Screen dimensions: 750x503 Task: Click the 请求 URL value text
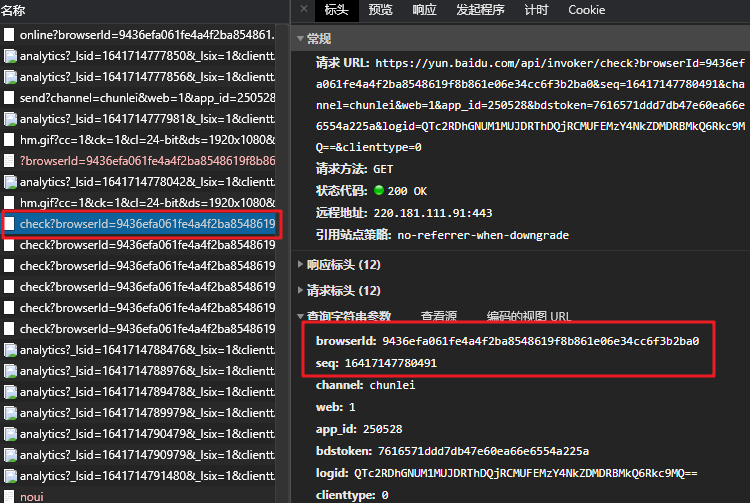click(x=530, y=105)
